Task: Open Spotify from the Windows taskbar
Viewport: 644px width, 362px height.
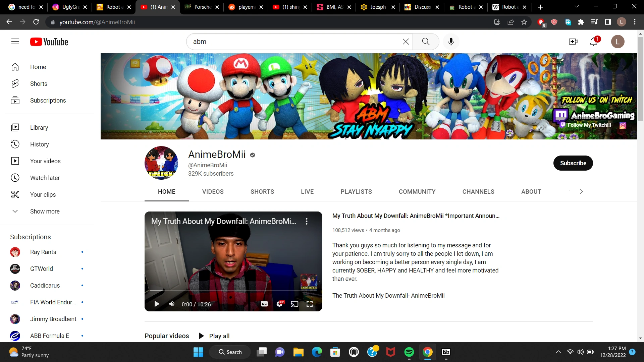Action: tap(409, 352)
